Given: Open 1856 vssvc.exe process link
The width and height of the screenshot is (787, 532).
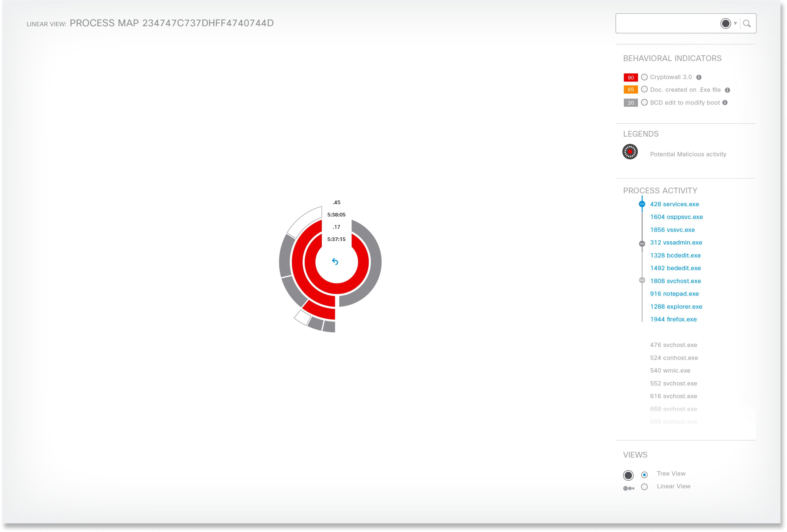Looking at the screenshot, I should [x=672, y=230].
